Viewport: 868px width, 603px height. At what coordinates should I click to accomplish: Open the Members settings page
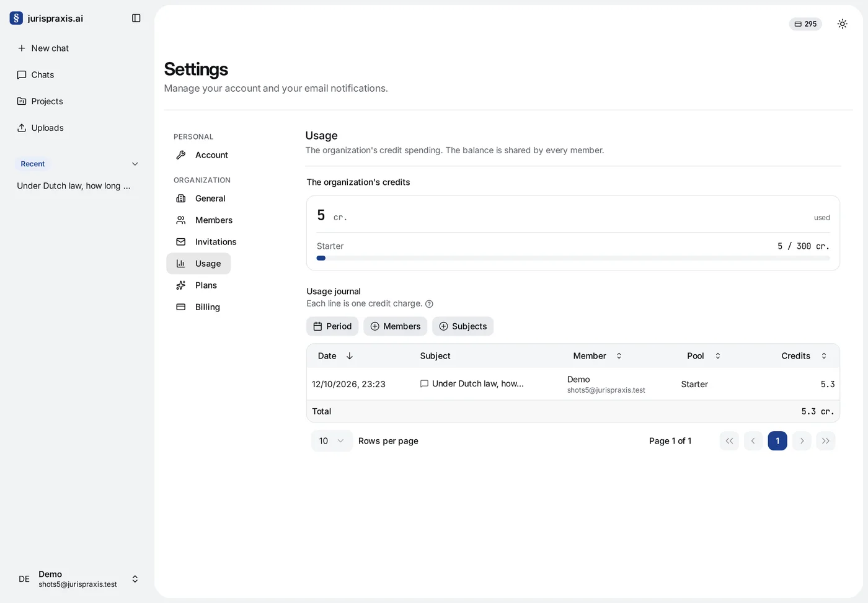tap(205, 220)
